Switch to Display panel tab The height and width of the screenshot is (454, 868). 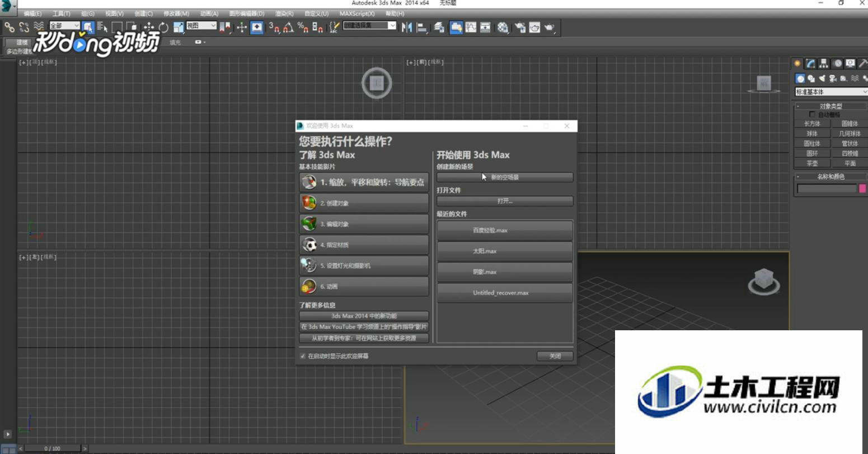pyautogui.click(x=850, y=63)
